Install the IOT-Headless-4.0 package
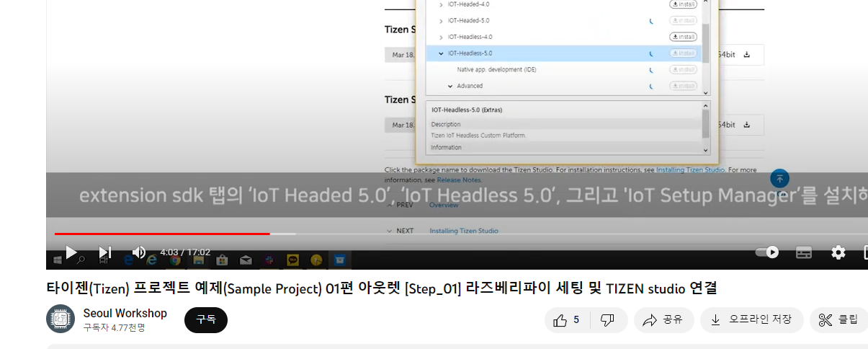Viewport: 868px width, 349px height. (684, 37)
